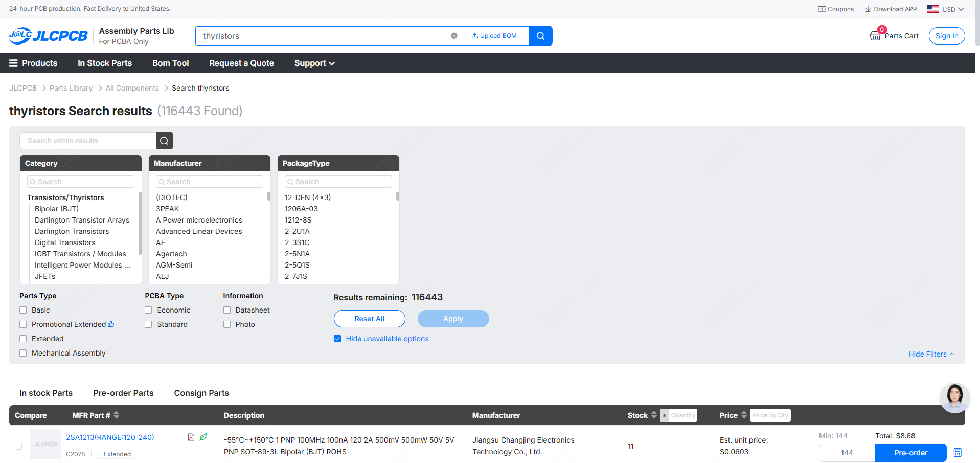The width and height of the screenshot is (980, 463).
Task: Click the Upload BOM button
Action: pos(494,36)
